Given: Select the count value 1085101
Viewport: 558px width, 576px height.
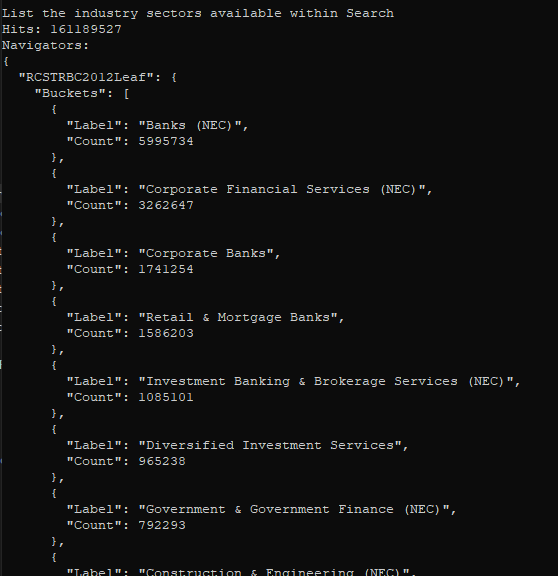Looking at the screenshot, I should pyautogui.click(x=166, y=397).
